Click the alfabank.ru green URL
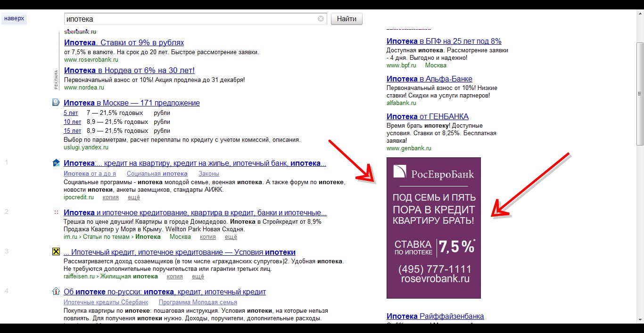 coord(402,103)
